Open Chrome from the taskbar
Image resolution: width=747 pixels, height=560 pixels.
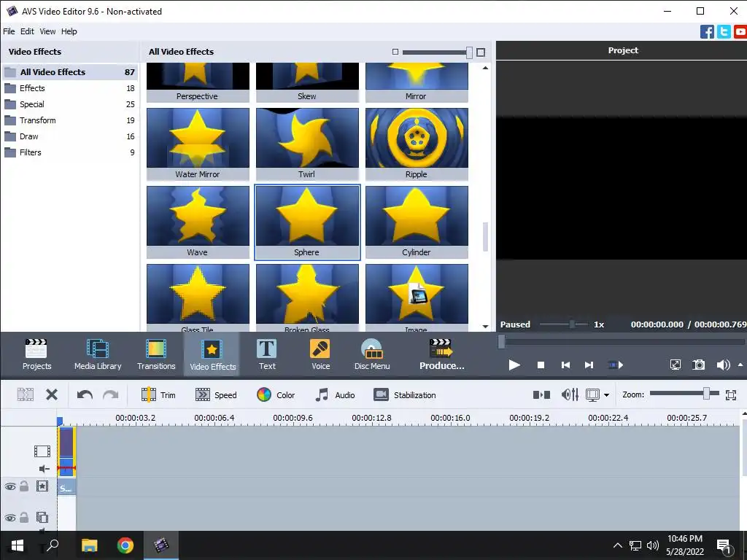(125, 545)
